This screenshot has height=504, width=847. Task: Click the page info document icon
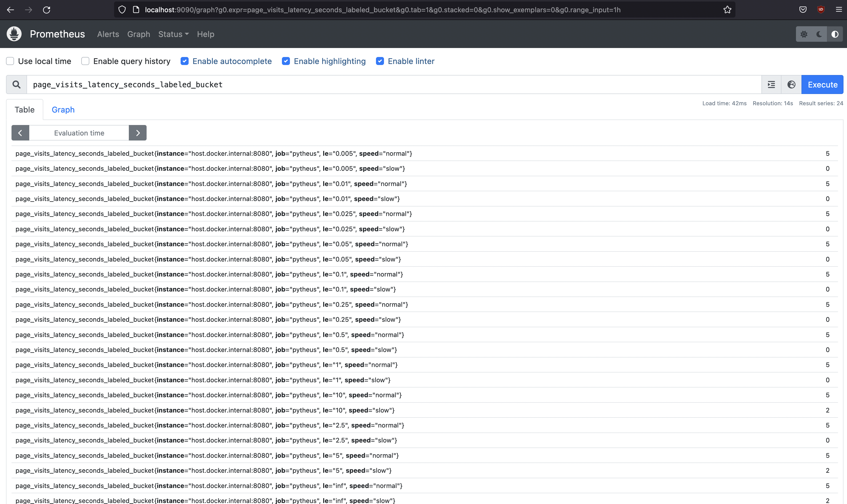click(x=136, y=10)
